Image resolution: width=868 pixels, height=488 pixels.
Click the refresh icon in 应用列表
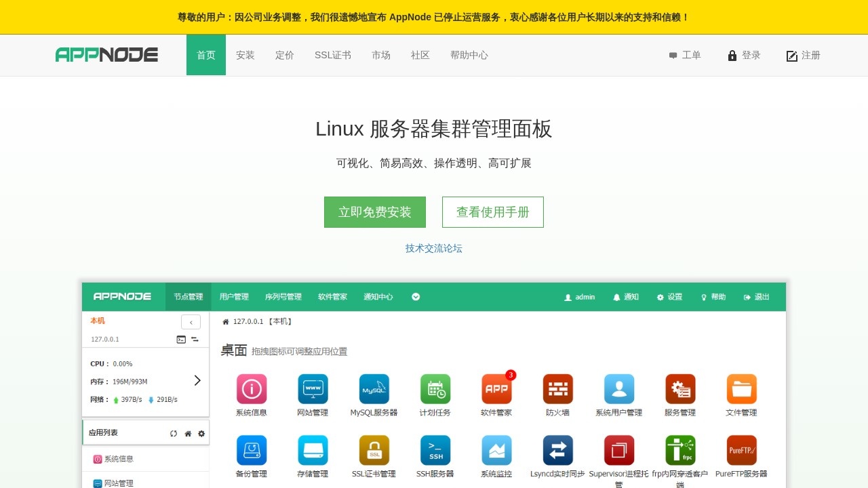[x=174, y=434]
